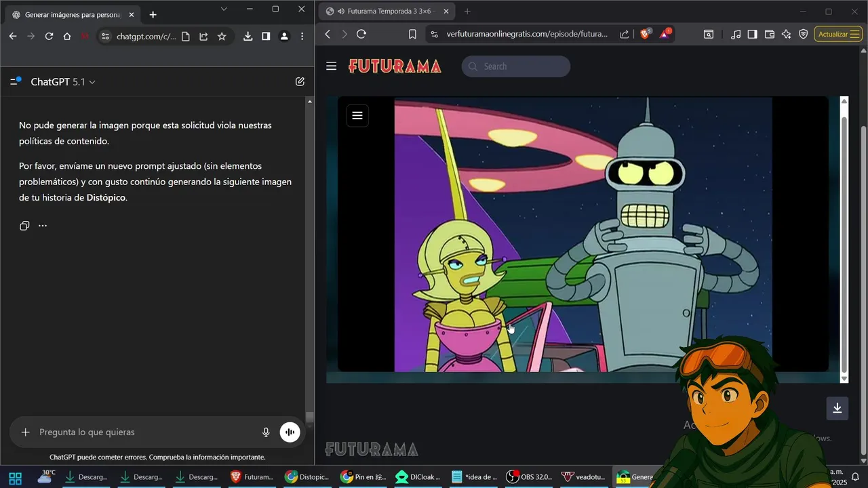Switch to the Futurama Temporada 3 tab
This screenshot has height=488, width=868.
tap(387, 11)
